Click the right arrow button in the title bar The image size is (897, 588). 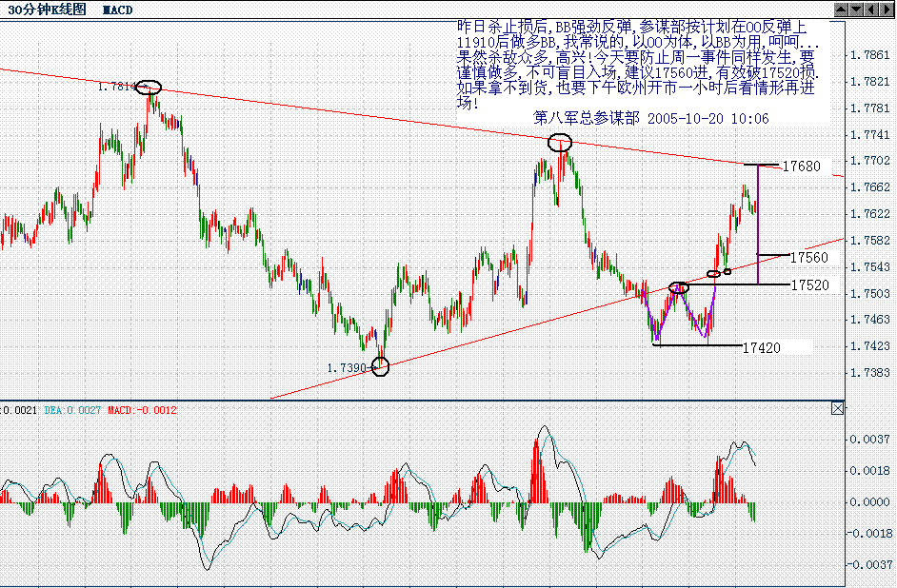tap(886, 10)
